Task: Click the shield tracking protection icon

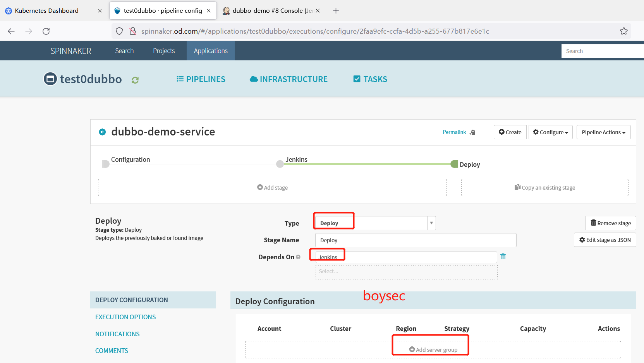Action: pyautogui.click(x=119, y=31)
